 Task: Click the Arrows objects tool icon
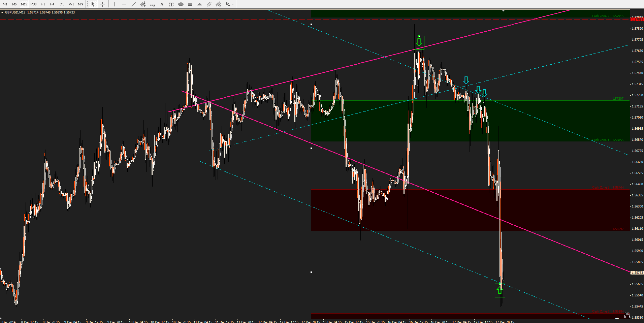click(x=228, y=4)
